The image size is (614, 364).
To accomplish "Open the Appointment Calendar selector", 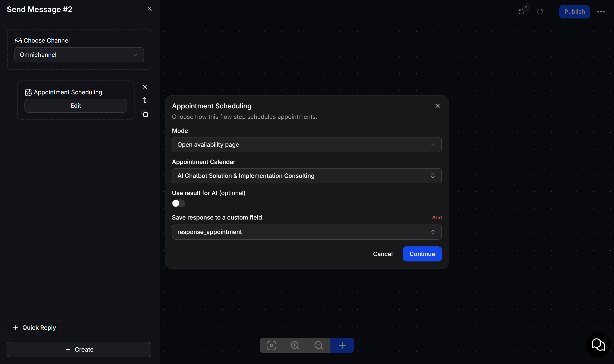I will tap(307, 176).
